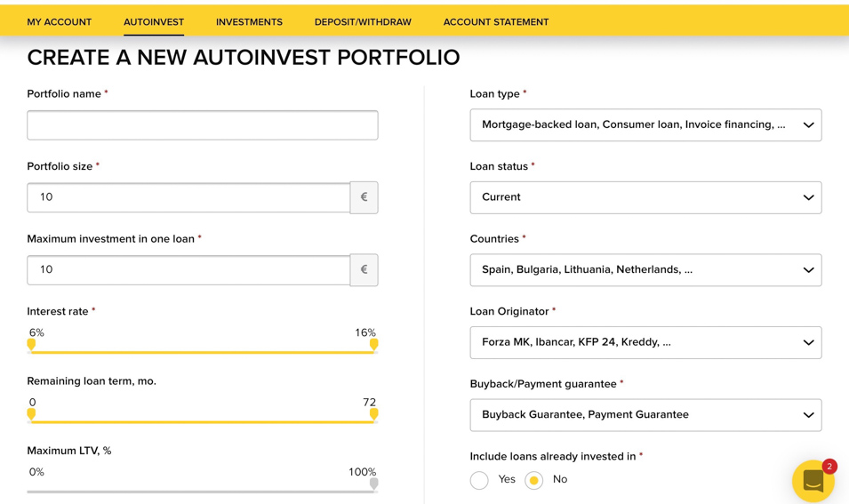Grab the interest rate minimum slider handle
This screenshot has height=504, width=849.
(x=32, y=344)
